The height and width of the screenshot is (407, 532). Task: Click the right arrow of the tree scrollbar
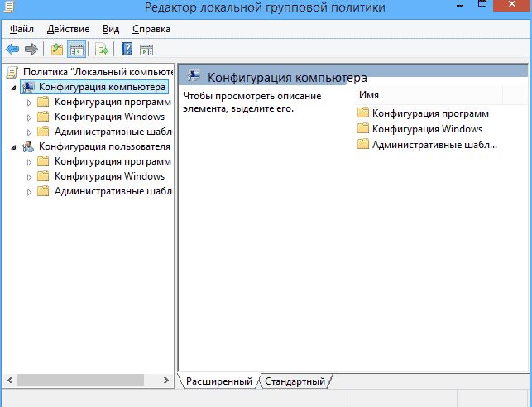(166, 381)
